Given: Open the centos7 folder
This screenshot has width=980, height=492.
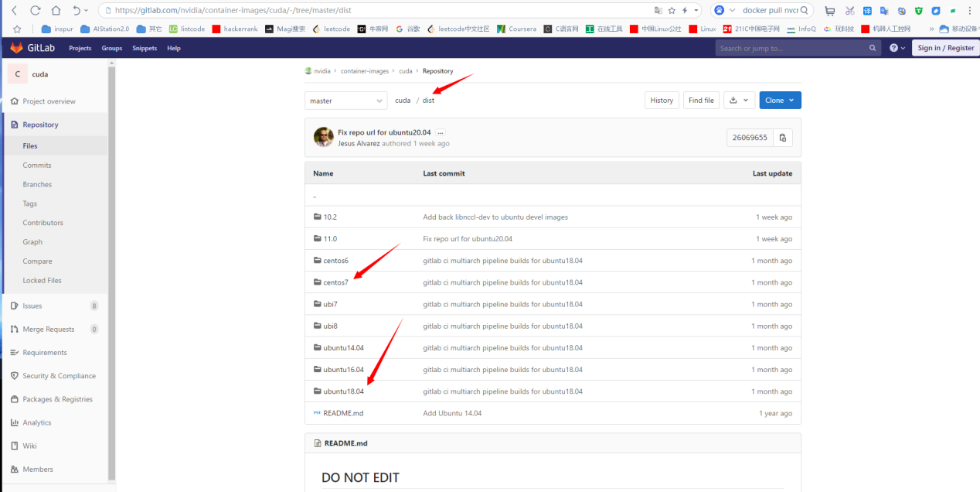Looking at the screenshot, I should (335, 282).
